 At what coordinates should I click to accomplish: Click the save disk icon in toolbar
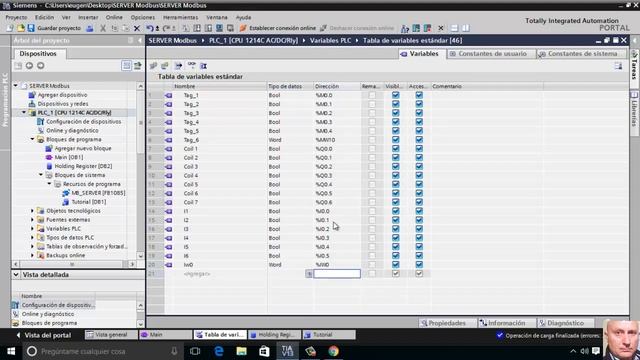(x=31, y=28)
